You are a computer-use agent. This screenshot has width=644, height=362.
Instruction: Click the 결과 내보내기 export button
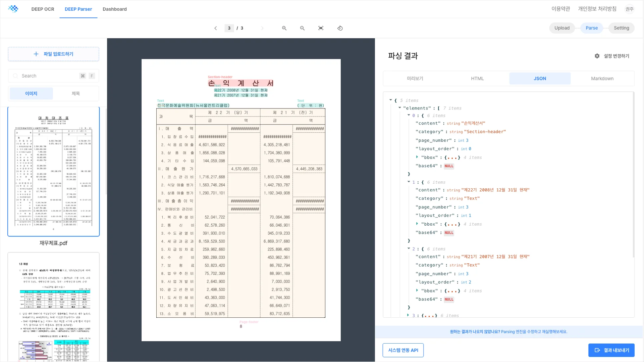(611, 350)
